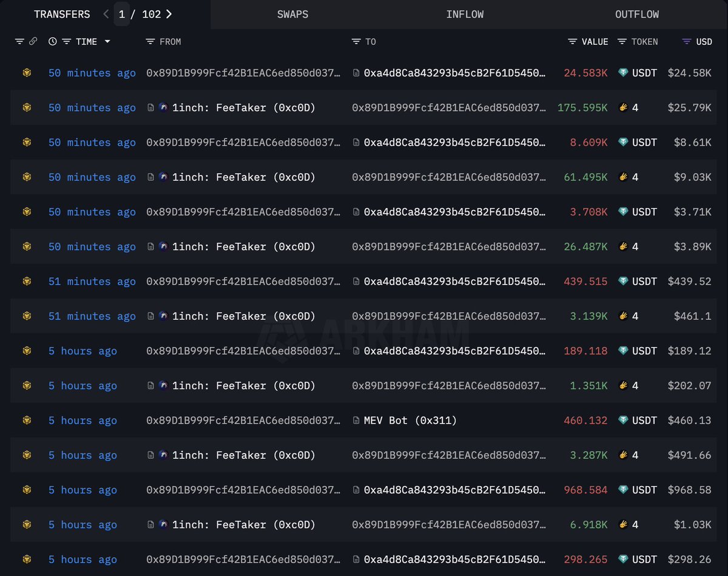Click the green value 61.495K

pos(585,177)
